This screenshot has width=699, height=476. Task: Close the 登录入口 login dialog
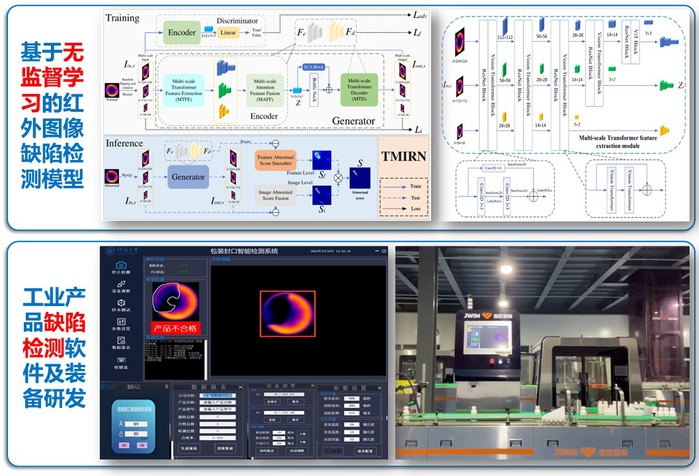coord(167,385)
